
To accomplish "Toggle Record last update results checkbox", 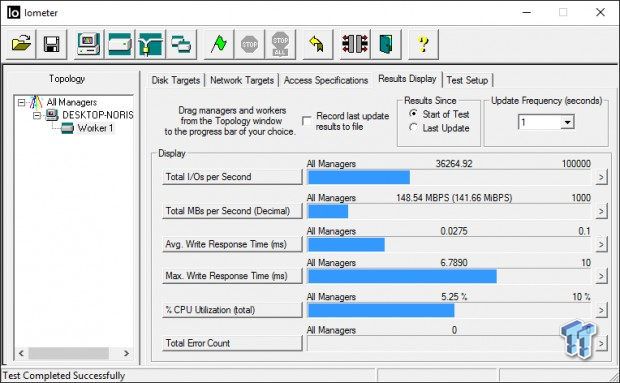I will pyautogui.click(x=307, y=121).
